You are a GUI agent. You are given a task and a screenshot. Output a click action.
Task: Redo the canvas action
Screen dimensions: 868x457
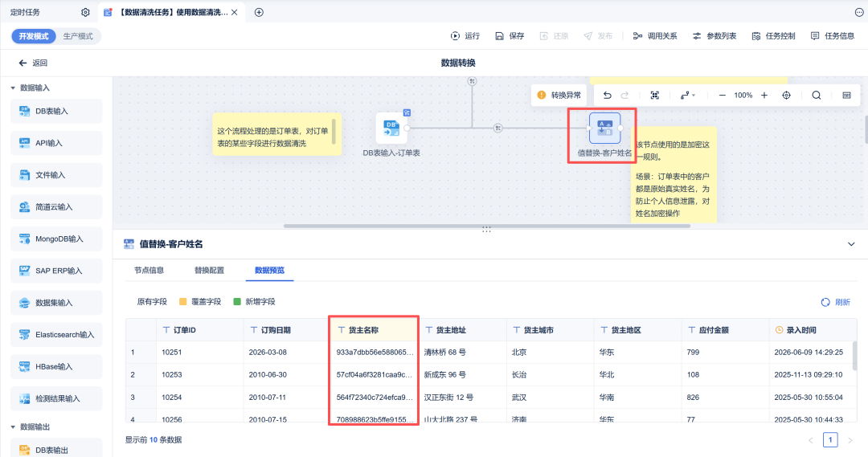point(624,95)
